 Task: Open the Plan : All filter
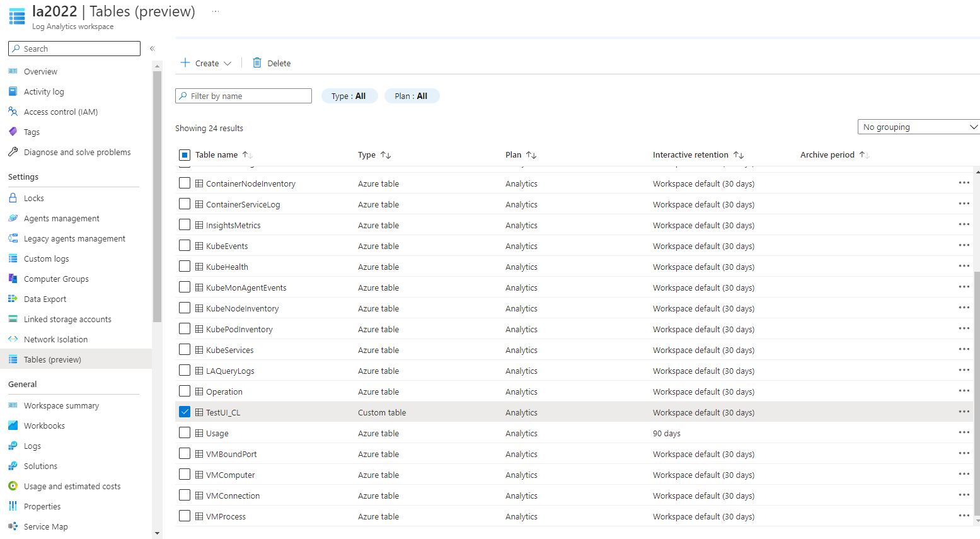tap(412, 96)
